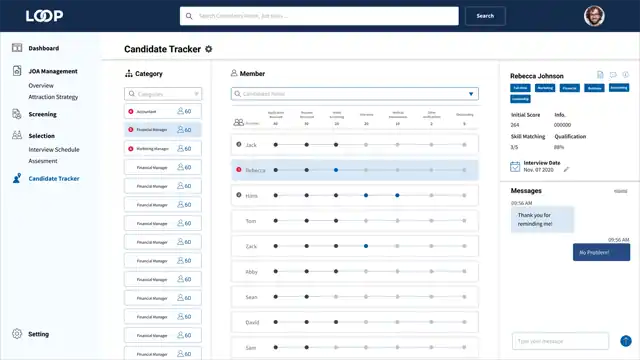Click the LOOP logo
This screenshot has width=640, height=360.
coord(44,16)
